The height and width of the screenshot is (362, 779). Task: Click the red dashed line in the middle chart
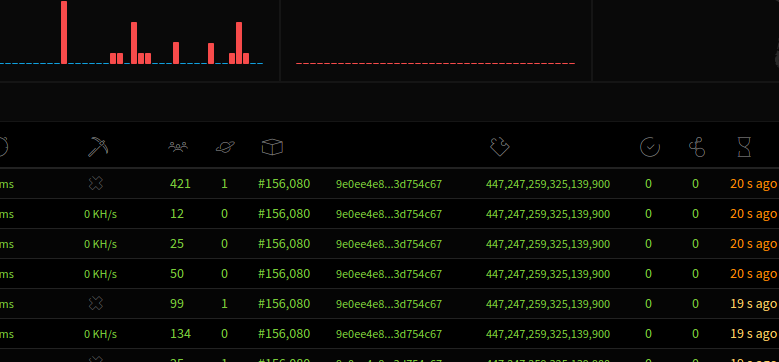(x=435, y=64)
